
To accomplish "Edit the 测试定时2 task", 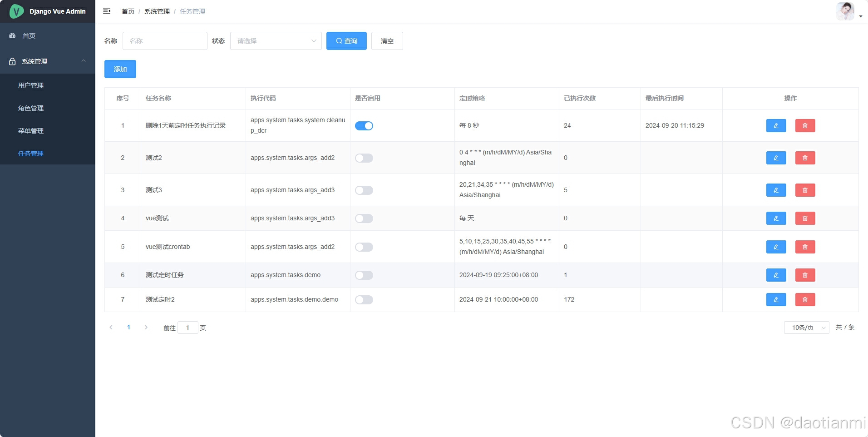I will (776, 299).
